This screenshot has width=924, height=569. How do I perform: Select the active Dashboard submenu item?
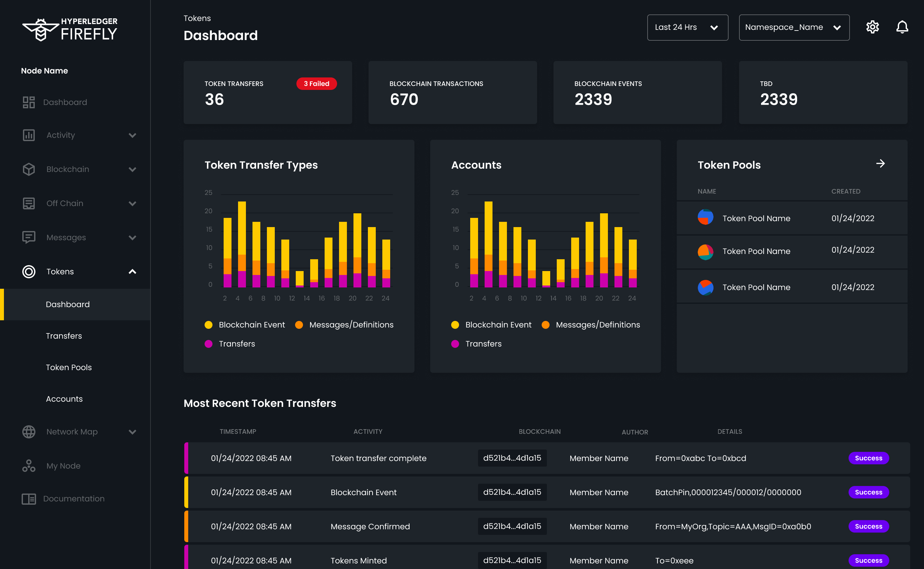tap(75, 305)
